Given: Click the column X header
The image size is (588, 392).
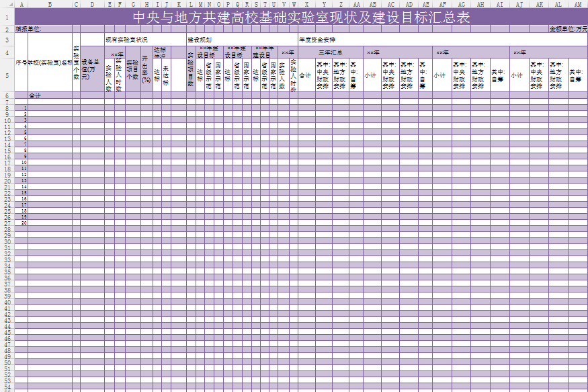Looking at the screenshot, I should click(x=306, y=4).
